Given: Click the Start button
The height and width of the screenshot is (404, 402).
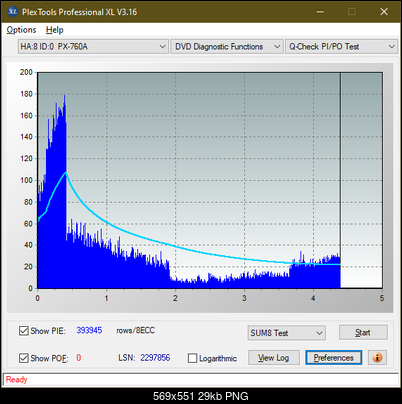Looking at the screenshot, I should (x=363, y=332).
